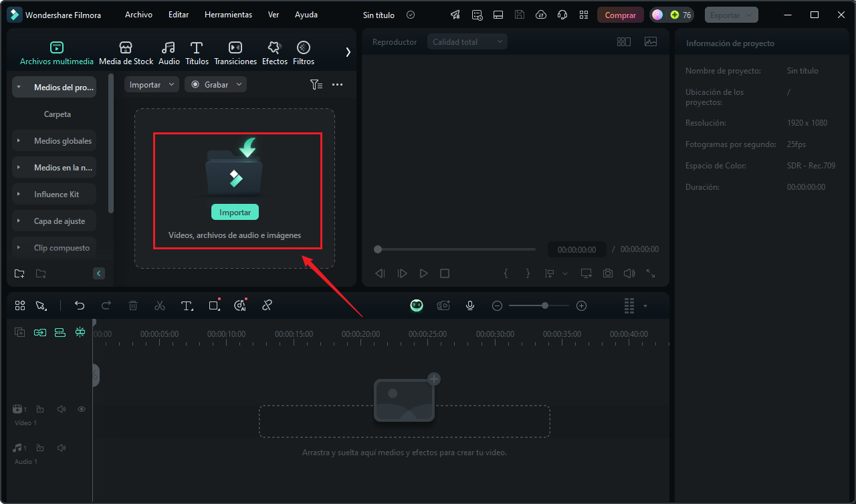Step to next frame in player

tap(402, 273)
